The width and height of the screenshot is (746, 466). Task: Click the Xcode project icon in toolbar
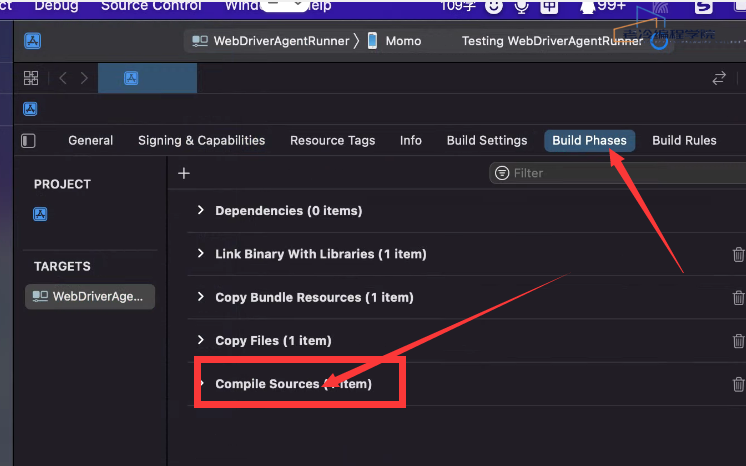tap(32, 41)
